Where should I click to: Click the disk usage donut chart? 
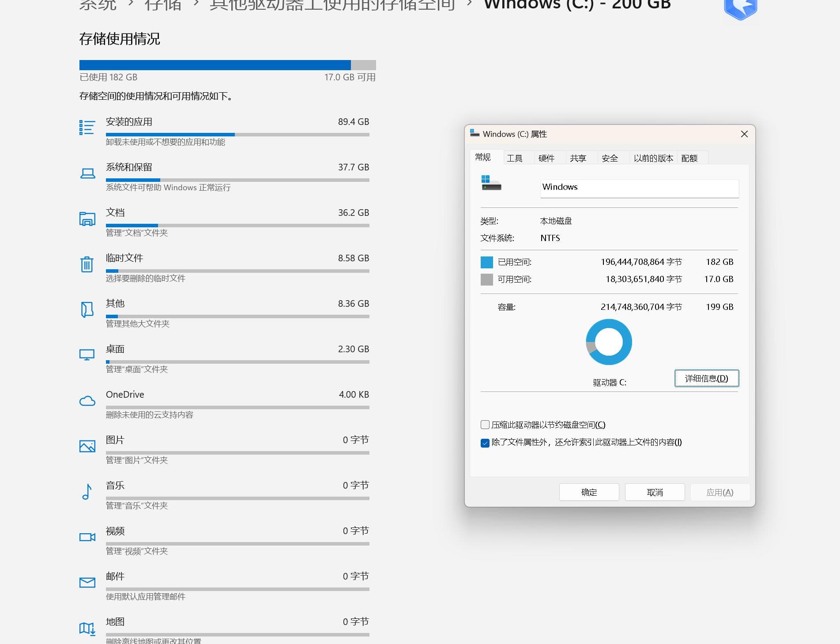(x=609, y=342)
